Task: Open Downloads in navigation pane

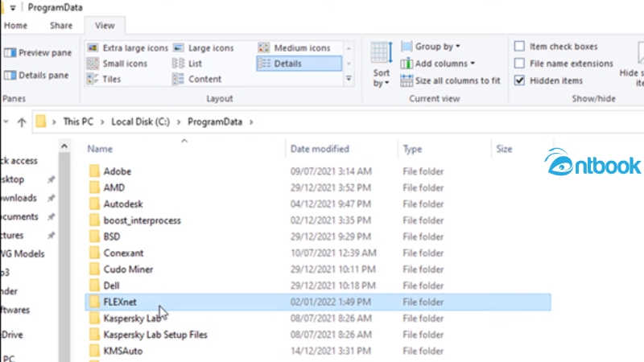Action: tap(19, 198)
